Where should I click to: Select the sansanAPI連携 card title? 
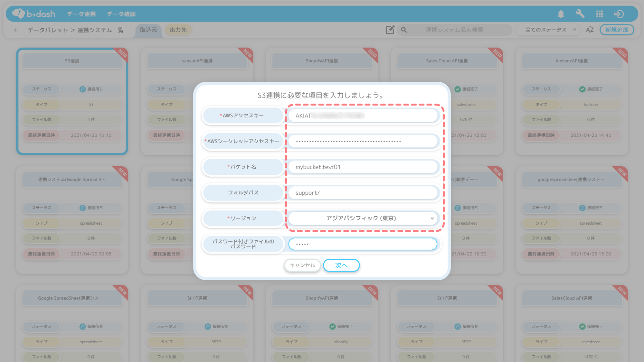coord(197,61)
